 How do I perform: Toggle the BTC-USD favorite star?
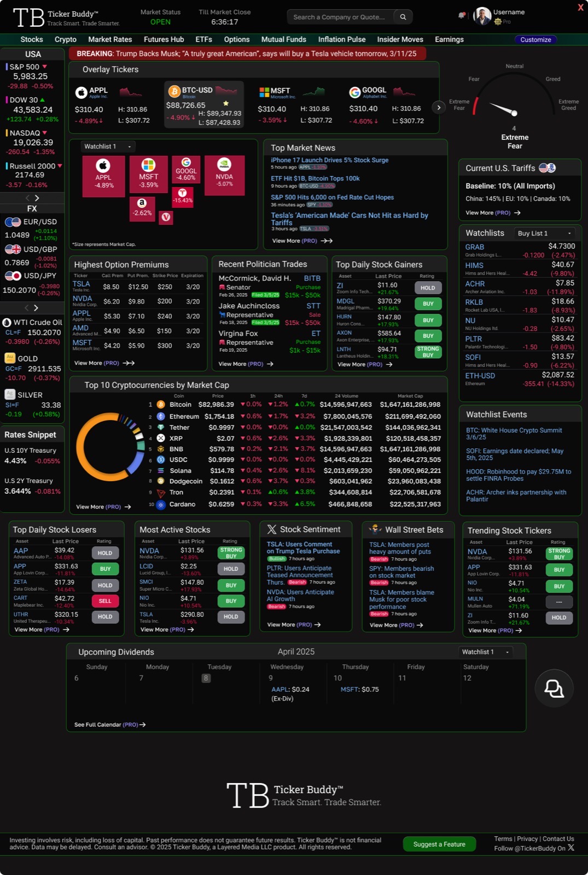click(225, 103)
